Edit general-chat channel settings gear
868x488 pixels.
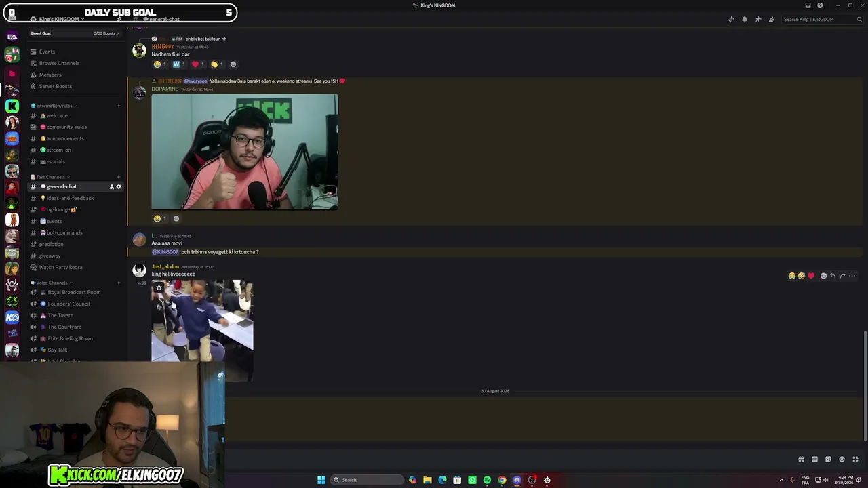click(119, 186)
